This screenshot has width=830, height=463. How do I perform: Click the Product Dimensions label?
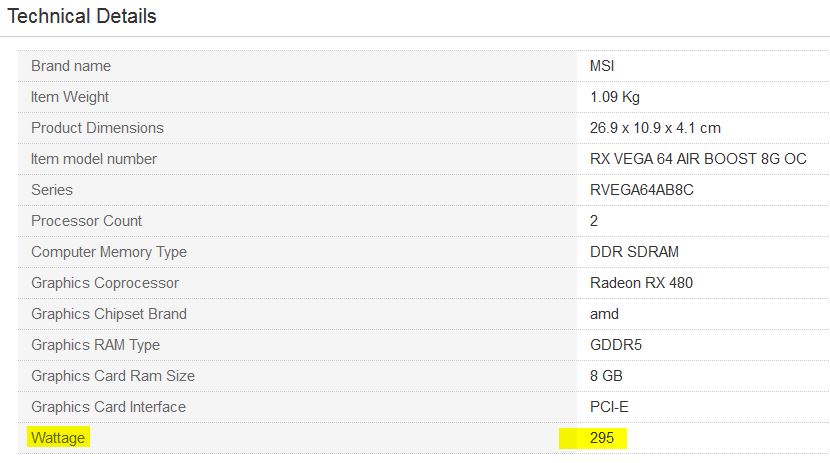97,128
